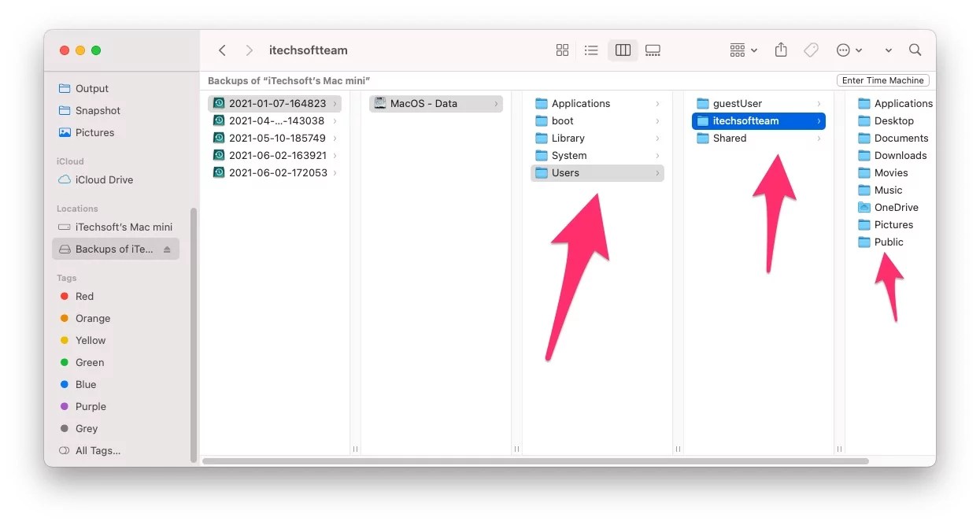Viewport: 980px width, 525px height.
Task: Select the backup dated 2021-05-10-185749
Action: tap(272, 138)
